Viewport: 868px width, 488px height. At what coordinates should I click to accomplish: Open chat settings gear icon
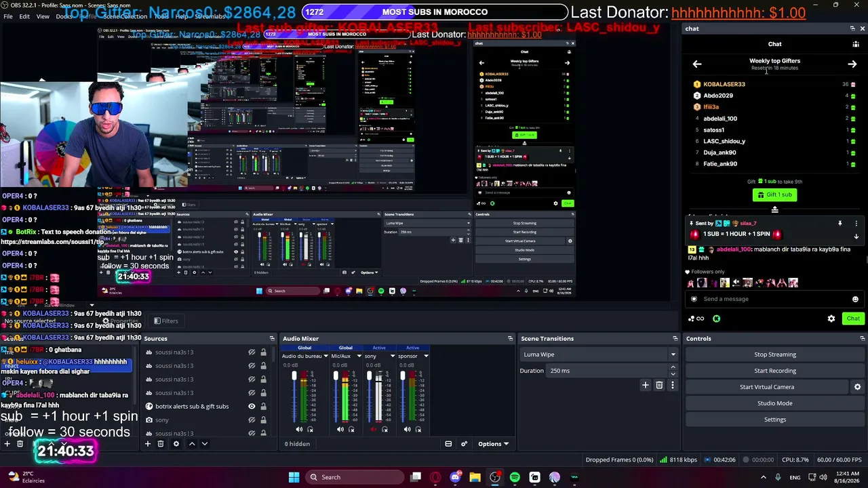(831, 319)
